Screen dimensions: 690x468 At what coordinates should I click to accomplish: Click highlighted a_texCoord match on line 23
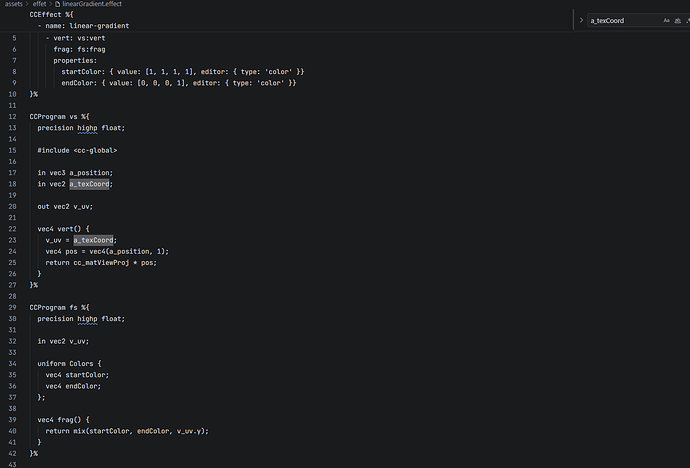93,240
